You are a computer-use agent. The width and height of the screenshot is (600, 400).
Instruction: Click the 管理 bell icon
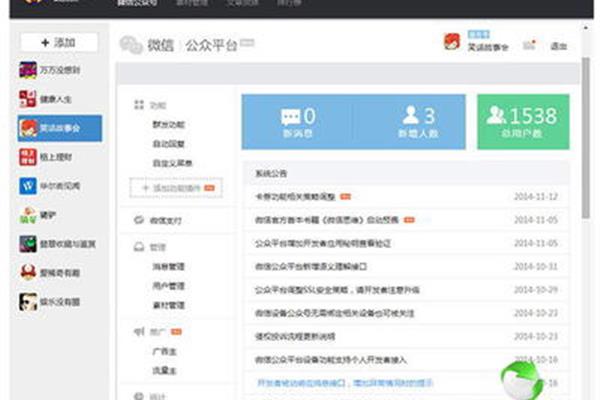click(139, 247)
